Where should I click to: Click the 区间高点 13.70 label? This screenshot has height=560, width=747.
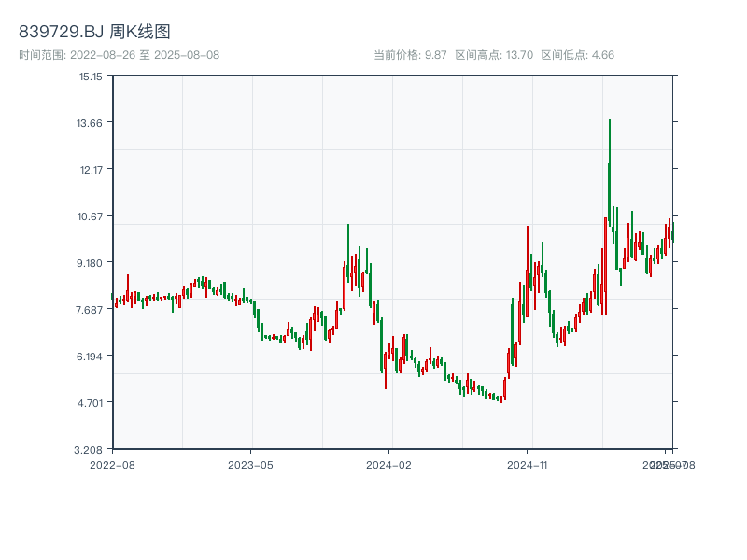[494, 55]
